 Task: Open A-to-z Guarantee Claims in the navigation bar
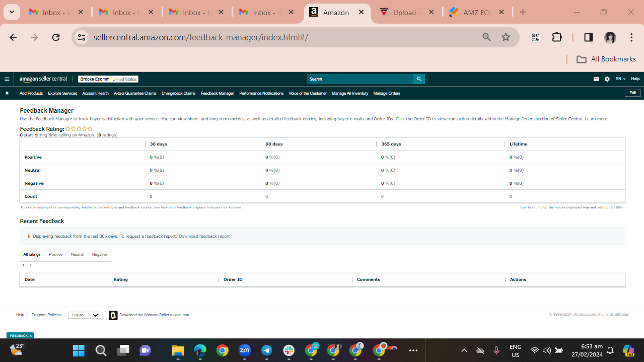coord(135,93)
